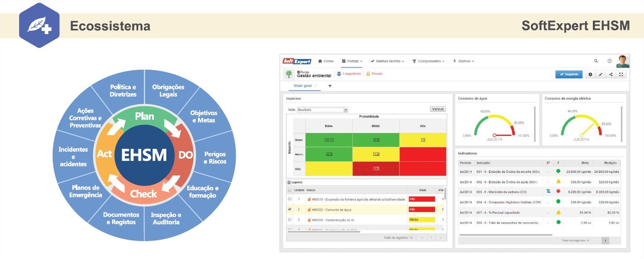Click the risk icon for #00015
The height and width of the screenshot is (259, 644).
coord(309,199)
